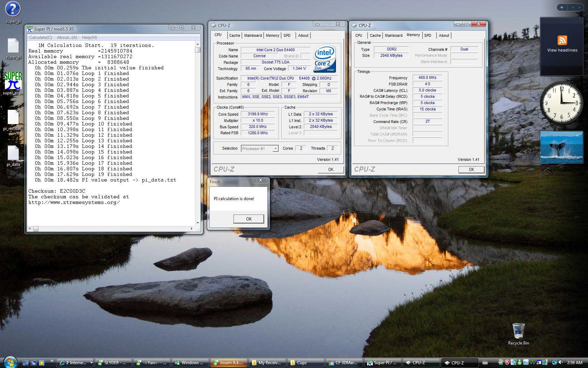Screen dimensions: 588x368
Task: Click the Windows Start orb
Action: click(x=10, y=362)
